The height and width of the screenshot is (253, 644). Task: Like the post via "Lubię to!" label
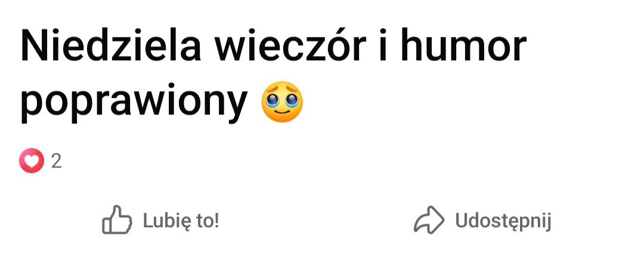coord(181,221)
